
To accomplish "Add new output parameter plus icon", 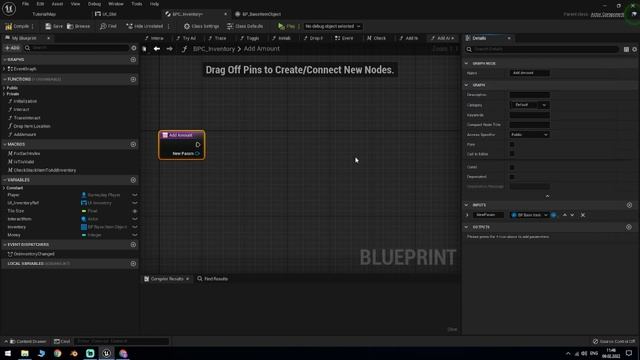I will click(x=629, y=227).
